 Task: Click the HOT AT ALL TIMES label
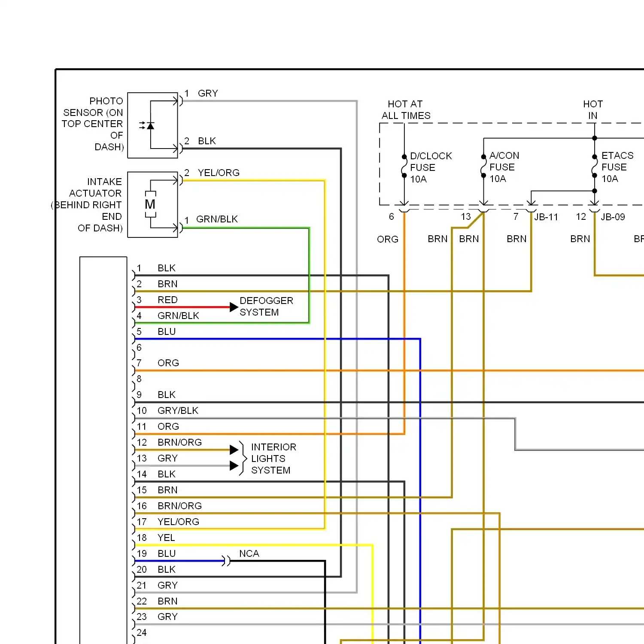click(406, 109)
